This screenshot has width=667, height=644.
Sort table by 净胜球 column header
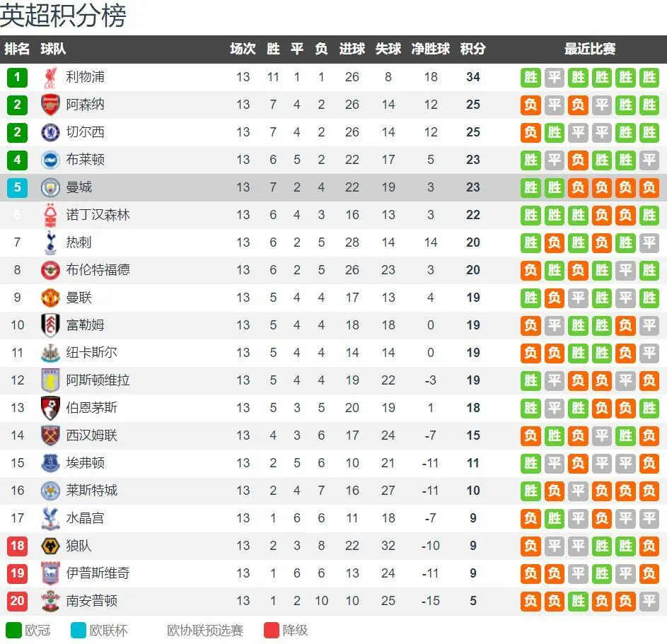click(x=431, y=49)
